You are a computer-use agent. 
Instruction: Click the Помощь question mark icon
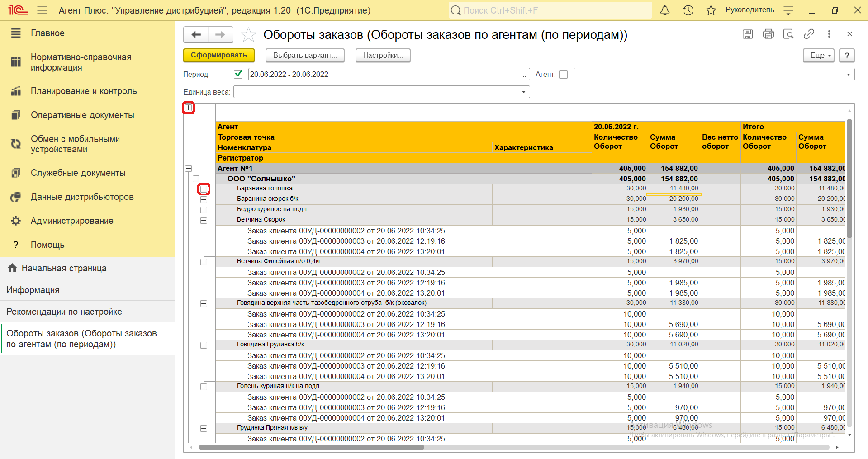tap(16, 245)
